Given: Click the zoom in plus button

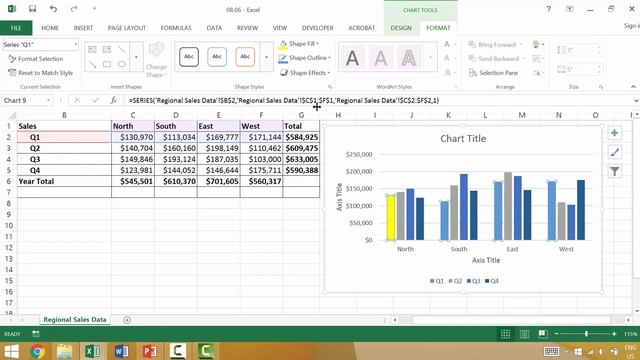Looking at the screenshot, I should [x=614, y=334].
